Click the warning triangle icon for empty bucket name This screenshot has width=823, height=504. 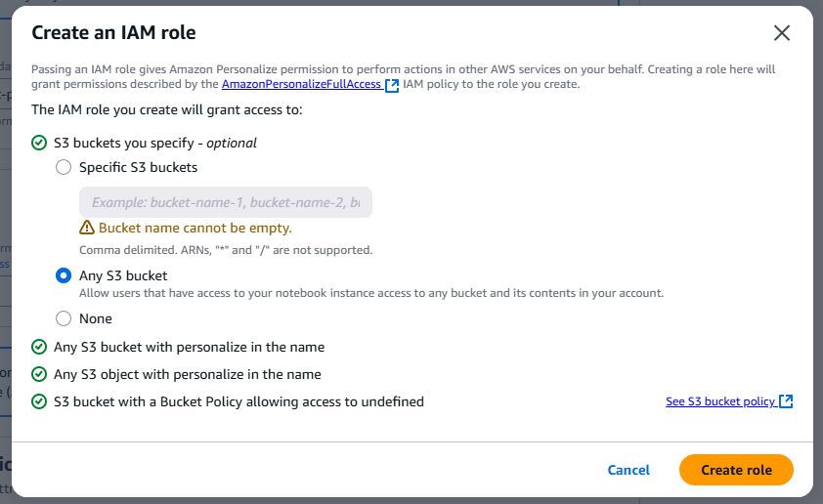click(87, 229)
